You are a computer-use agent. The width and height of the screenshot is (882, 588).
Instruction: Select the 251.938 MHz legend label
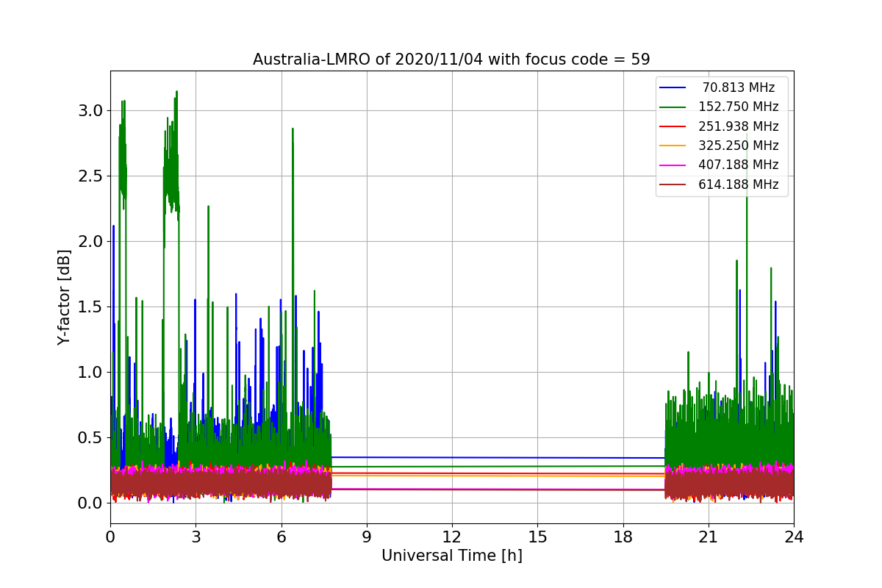[738, 126]
